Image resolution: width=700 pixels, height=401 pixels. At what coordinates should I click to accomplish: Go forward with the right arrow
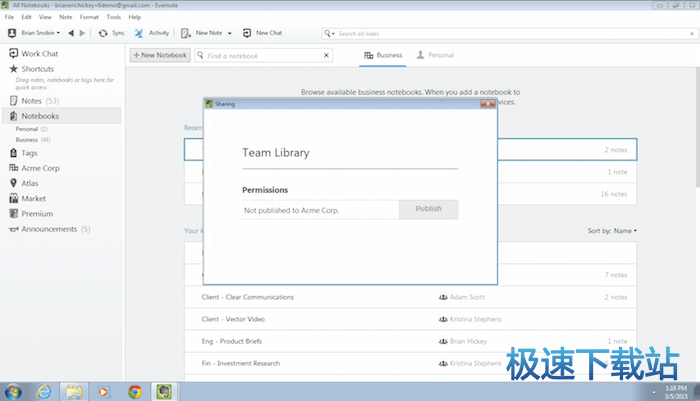82,33
